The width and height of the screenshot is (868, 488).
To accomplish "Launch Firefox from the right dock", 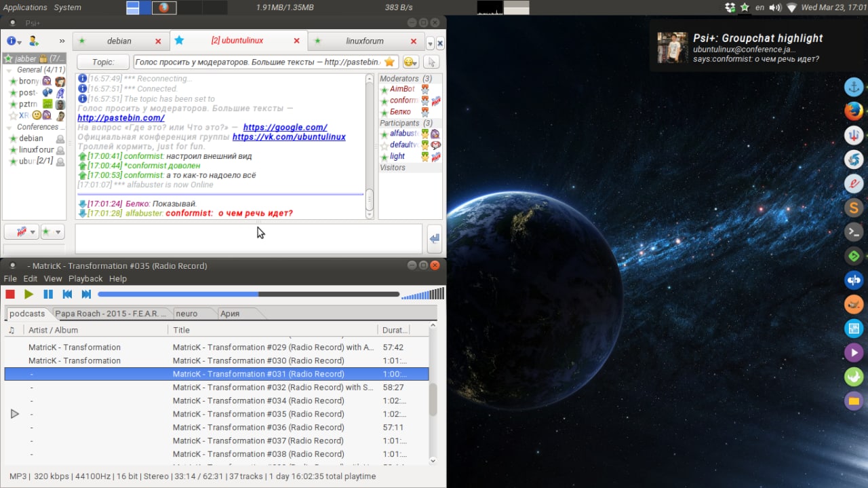I will (x=854, y=111).
